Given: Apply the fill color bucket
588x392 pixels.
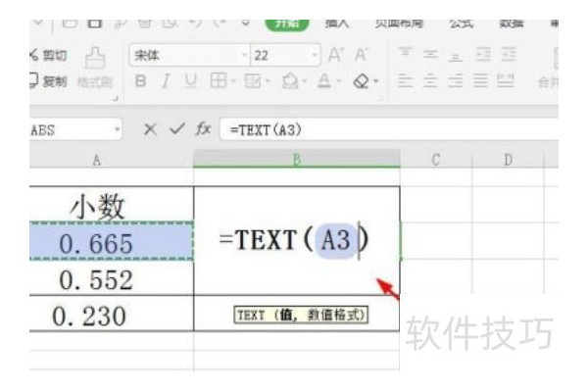Looking at the screenshot, I should [x=290, y=80].
